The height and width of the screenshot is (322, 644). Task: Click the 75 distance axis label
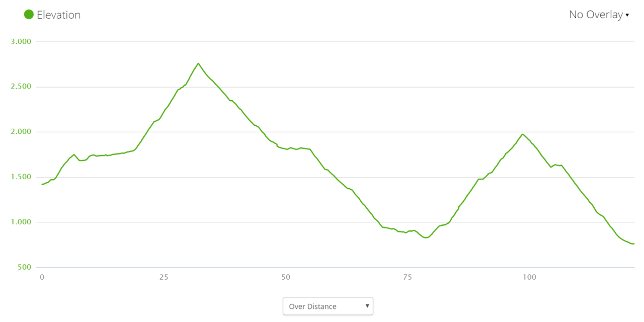(408, 277)
